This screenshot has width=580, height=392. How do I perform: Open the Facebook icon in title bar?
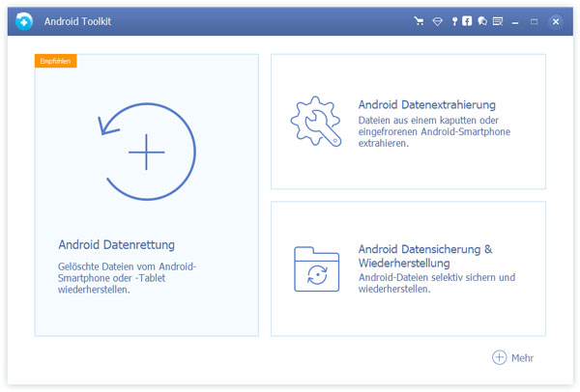pos(467,21)
